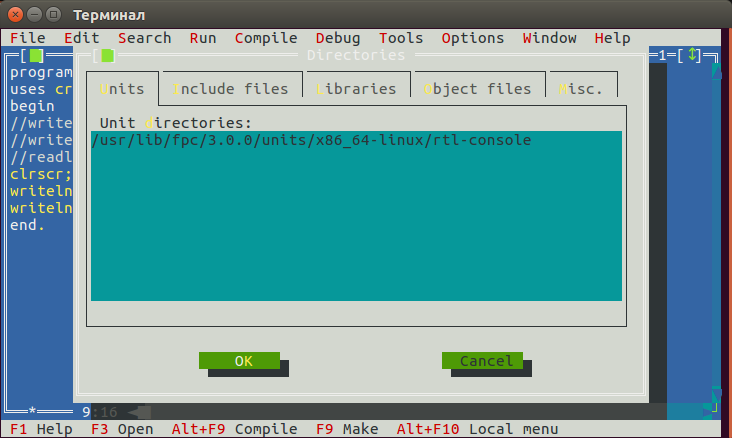
Task: Switch to the Include files tab
Action: (230, 89)
